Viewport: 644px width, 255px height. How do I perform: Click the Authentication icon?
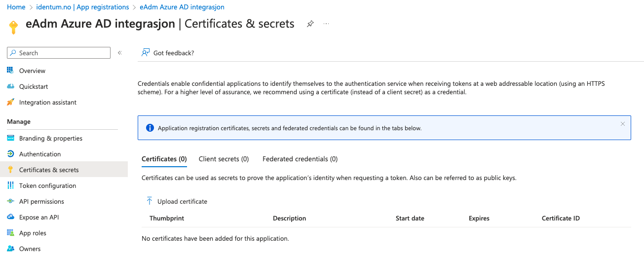click(x=10, y=154)
